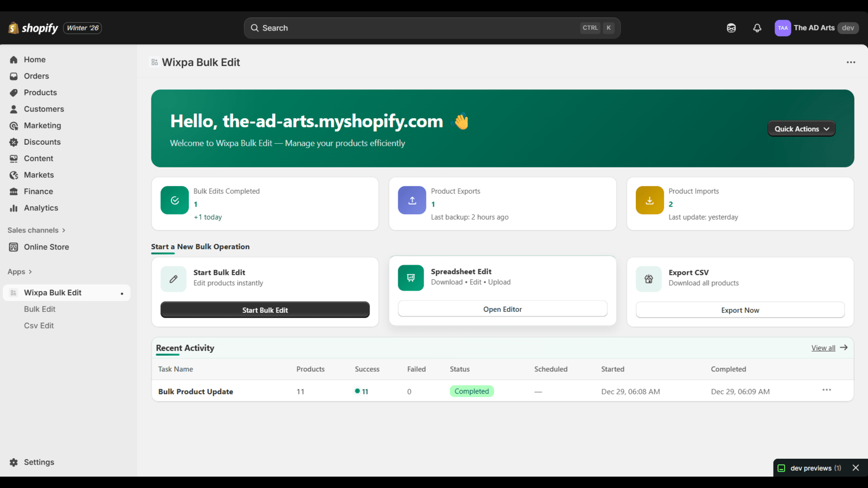Click the Customers person icon
Image resolution: width=868 pixels, height=488 pixels.
tap(14, 109)
